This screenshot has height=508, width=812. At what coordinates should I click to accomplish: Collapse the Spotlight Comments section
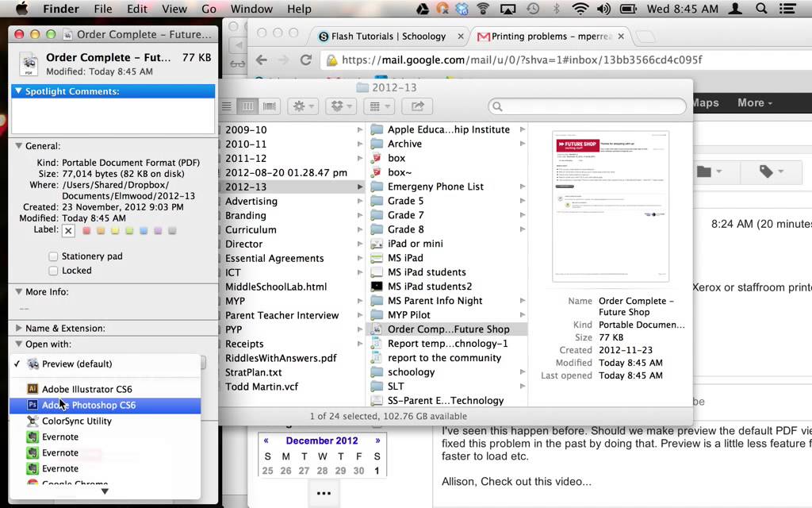[x=19, y=91]
